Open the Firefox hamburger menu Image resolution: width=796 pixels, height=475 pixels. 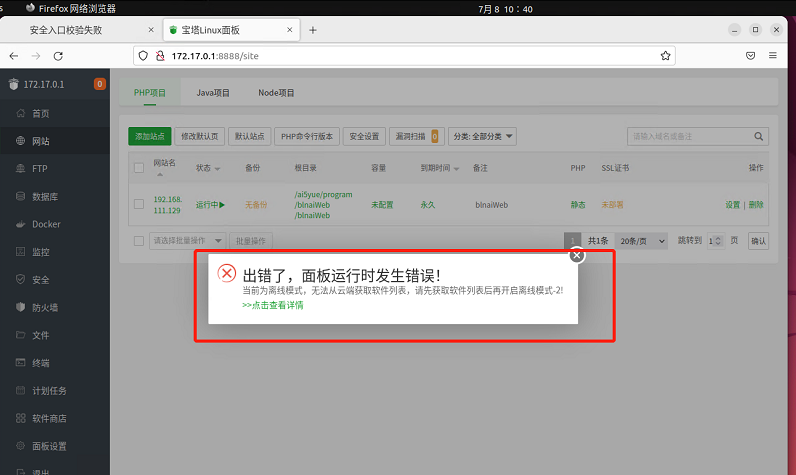[773, 56]
